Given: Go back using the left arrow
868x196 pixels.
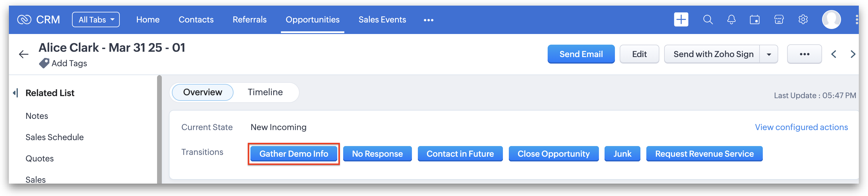Looking at the screenshot, I should tap(24, 54).
